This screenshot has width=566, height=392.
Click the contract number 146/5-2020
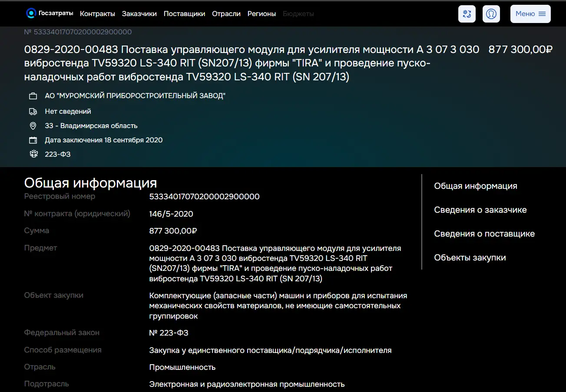171,214
